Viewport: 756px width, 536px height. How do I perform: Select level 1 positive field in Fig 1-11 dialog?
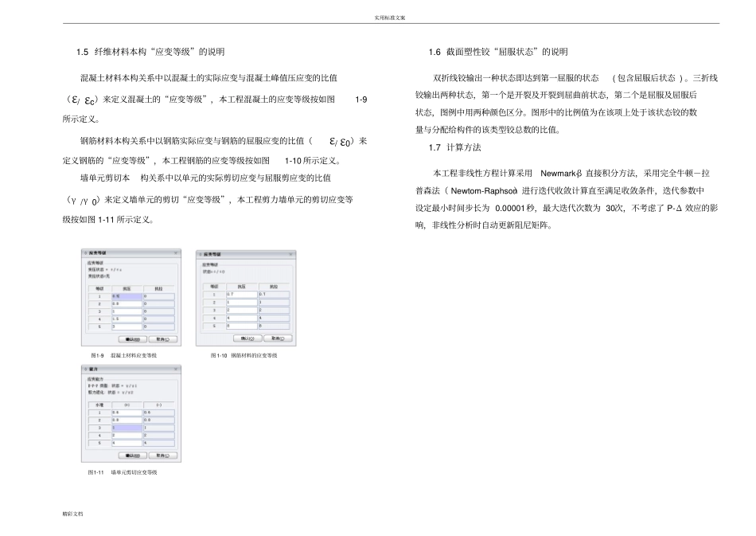tap(127, 413)
